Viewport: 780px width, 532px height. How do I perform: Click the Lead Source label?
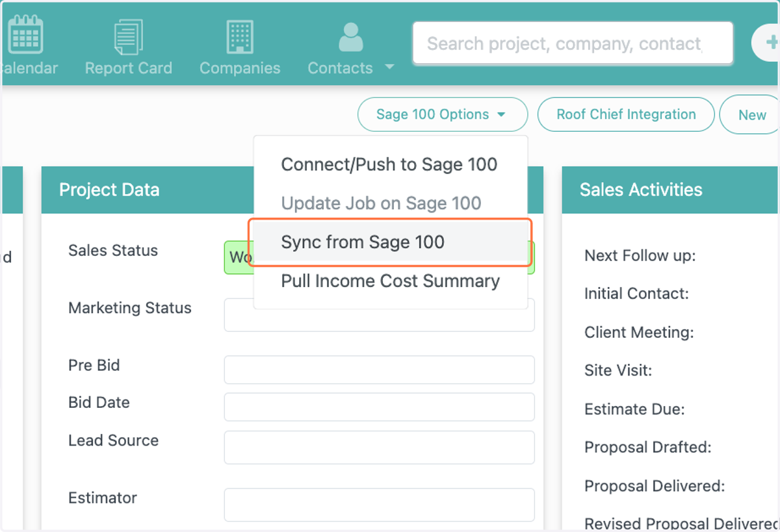click(x=114, y=440)
